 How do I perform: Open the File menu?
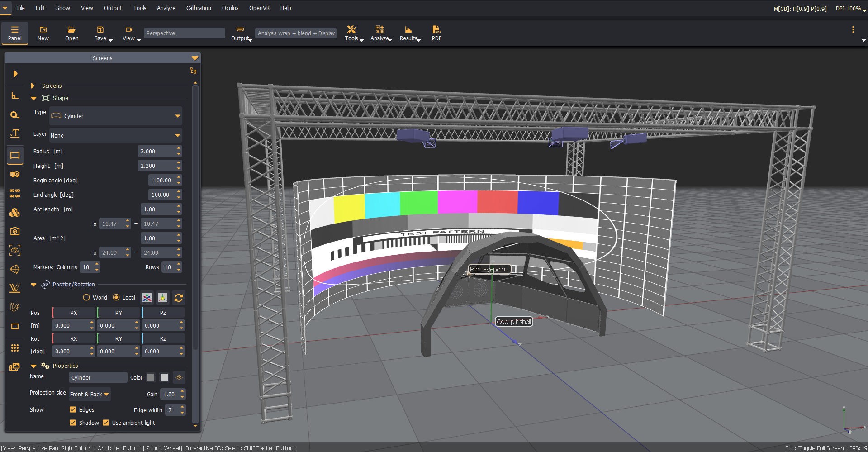coord(21,8)
